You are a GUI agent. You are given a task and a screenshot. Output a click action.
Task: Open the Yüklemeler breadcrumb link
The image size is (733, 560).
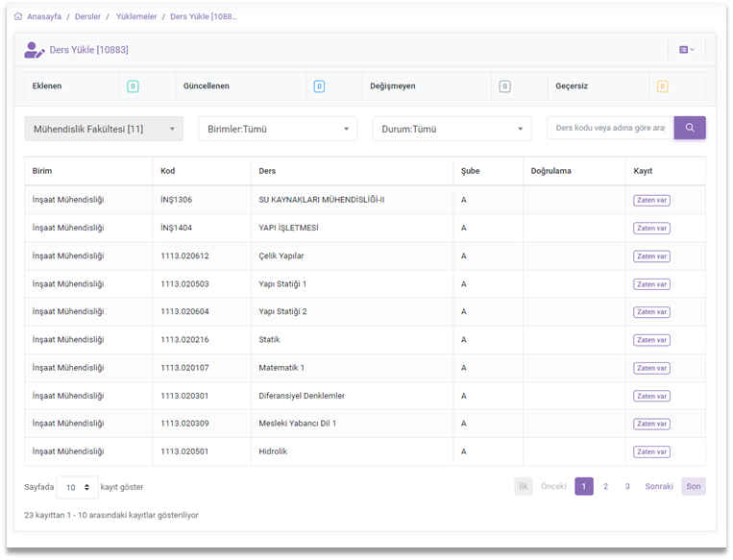(135, 16)
